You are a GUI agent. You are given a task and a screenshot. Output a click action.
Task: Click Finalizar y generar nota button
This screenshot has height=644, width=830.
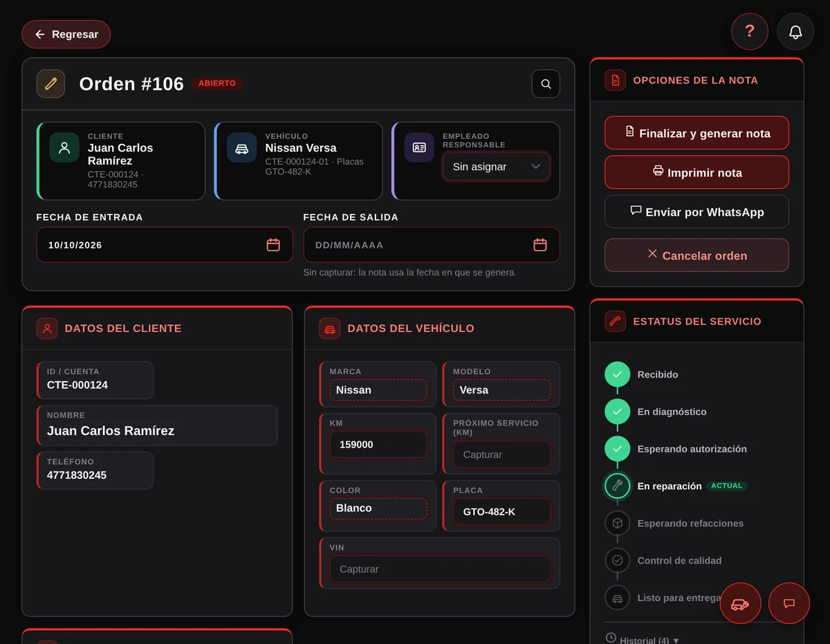[x=697, y=133]
